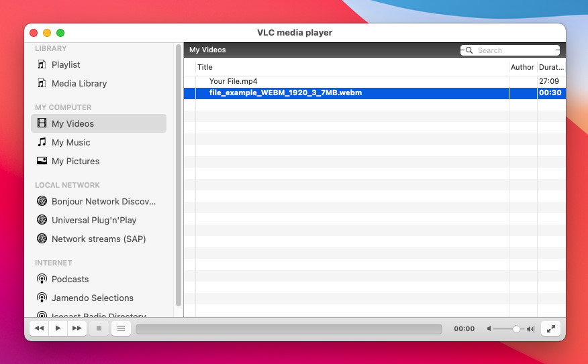Sort by Author column header
588x364 pixels.
coord(522,67)
